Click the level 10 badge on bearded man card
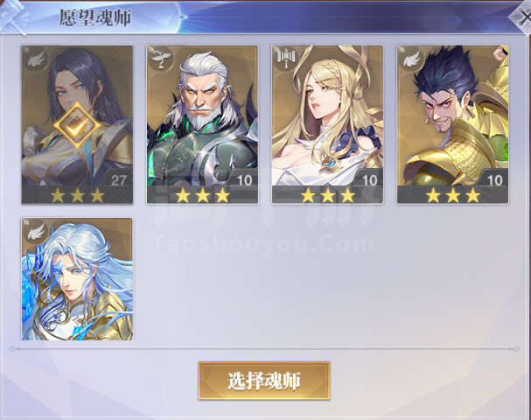The width and height of the screenshot is (531, 420). tap(244, 180)
